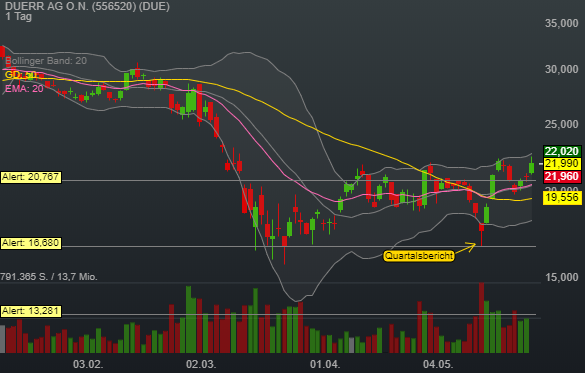Click the GD: 50 moving average label

pos(21,75)
